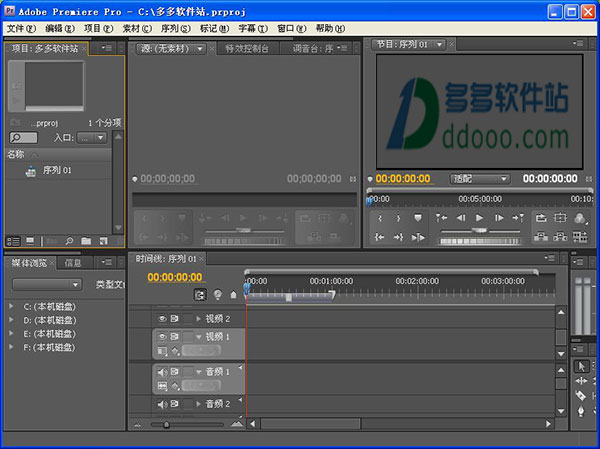
Task: Click the program monitor shuttle slider
Action: [x=480, y=230]
